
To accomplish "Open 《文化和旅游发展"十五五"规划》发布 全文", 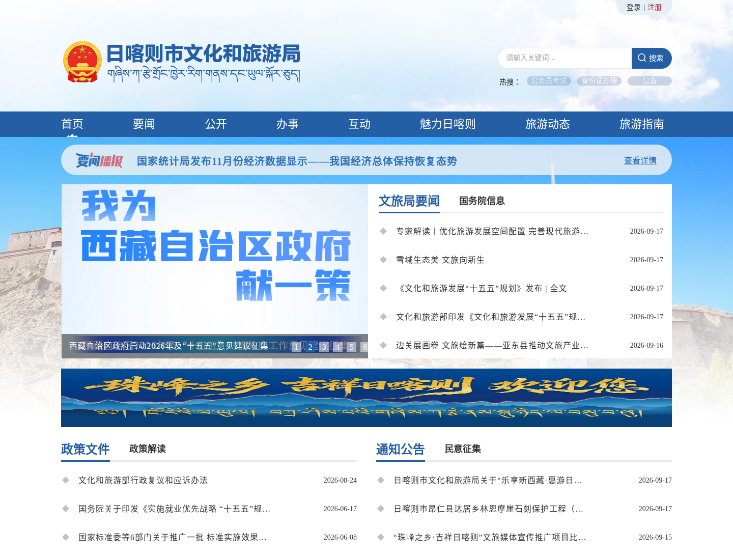I will tap(482, 288).
